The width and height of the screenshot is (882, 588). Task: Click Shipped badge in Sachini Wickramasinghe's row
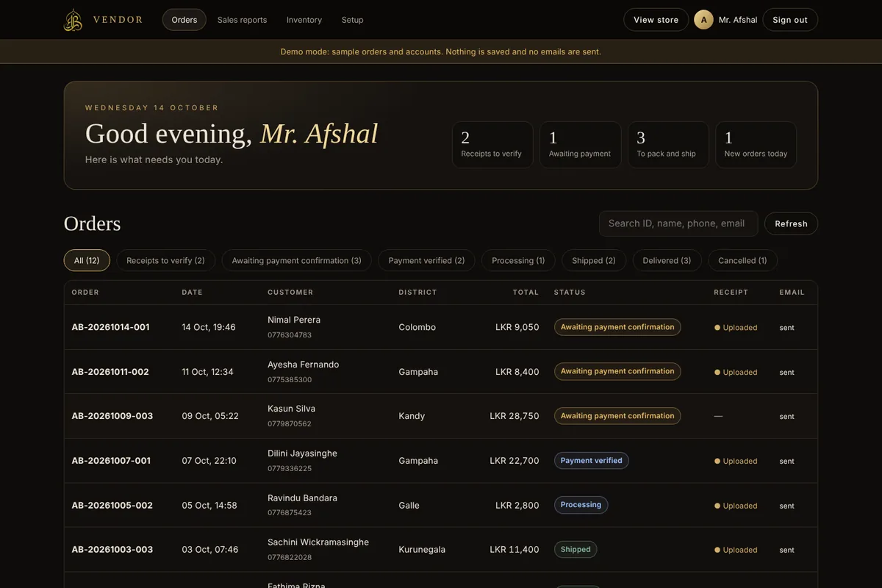(x=576, y=550)
